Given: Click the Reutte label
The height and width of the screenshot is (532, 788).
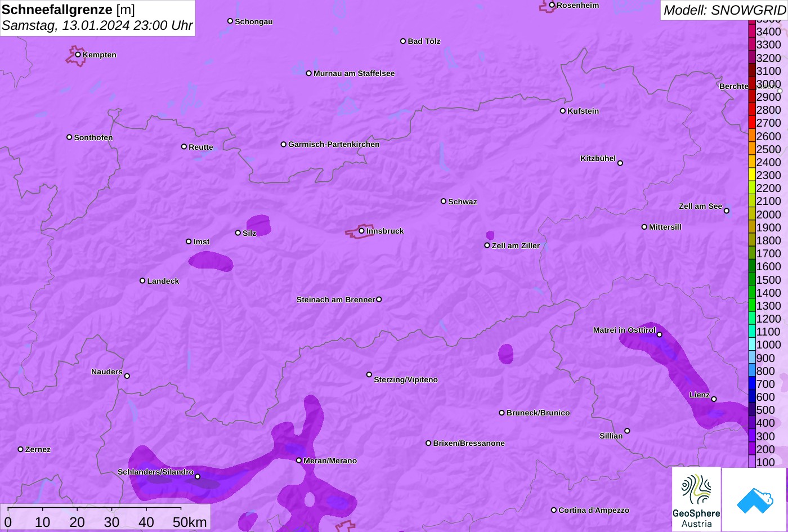Looking at the screenshot, I should [201, 147].
